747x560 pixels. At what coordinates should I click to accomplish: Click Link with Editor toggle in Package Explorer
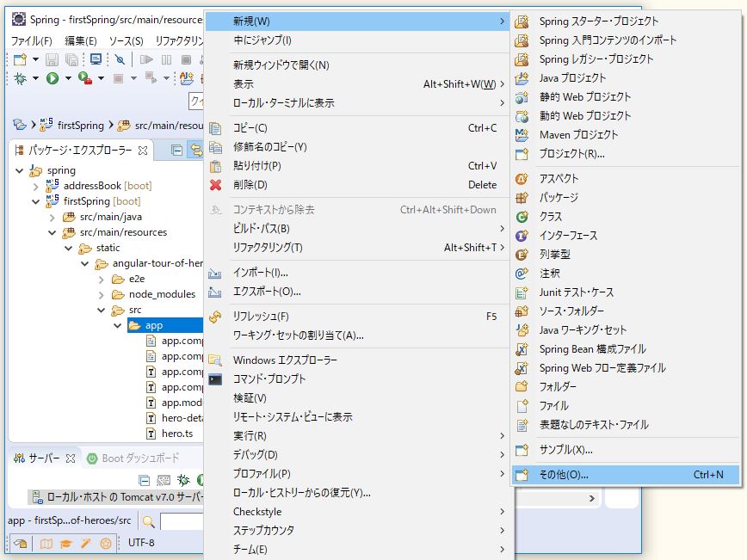coord(197,151)
